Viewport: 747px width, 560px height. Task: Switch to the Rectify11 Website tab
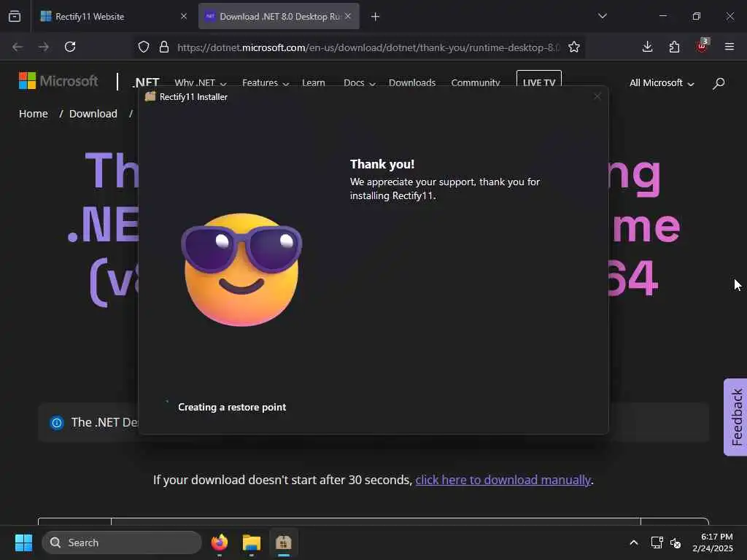(115, 16)
